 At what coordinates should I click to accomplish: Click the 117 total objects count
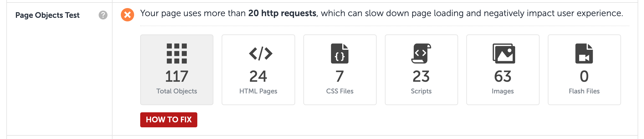pyautogui.click(x=177, y=76)
